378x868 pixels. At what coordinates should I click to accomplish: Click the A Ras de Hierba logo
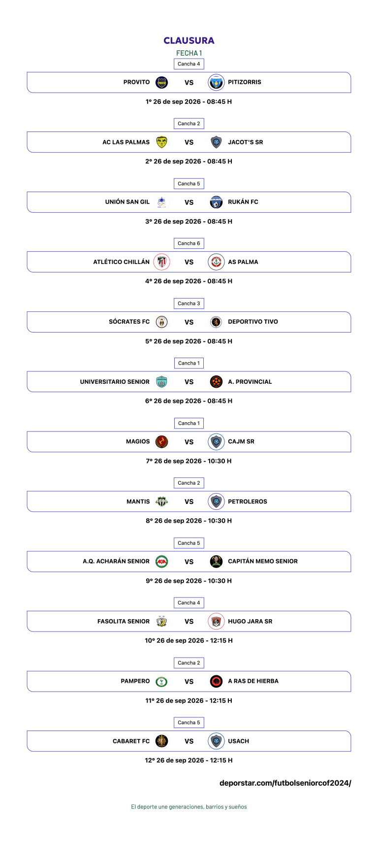pyautogui.click(x=216, y=681)
